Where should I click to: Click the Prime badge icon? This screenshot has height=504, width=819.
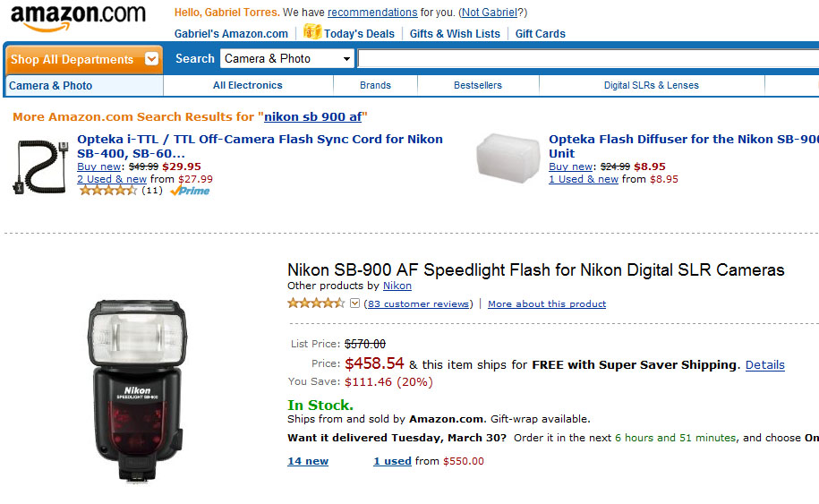(x=190, y=191)
